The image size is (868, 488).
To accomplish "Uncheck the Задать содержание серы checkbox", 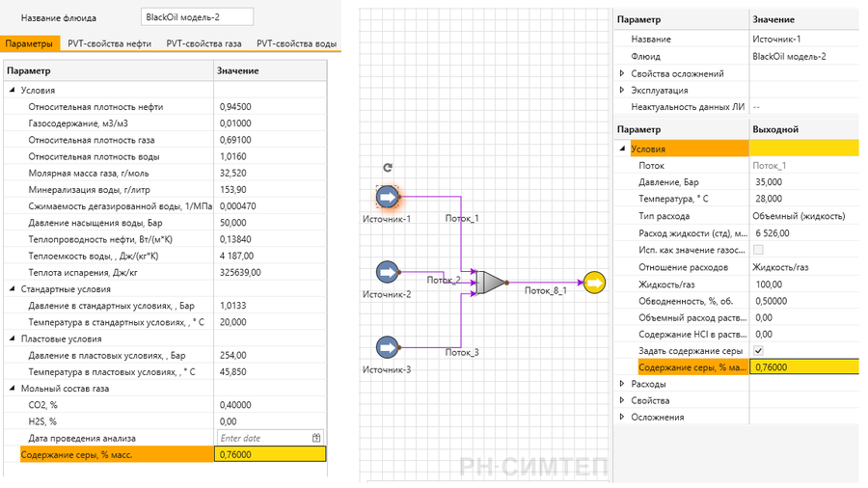I will click(x=758, y=351).
